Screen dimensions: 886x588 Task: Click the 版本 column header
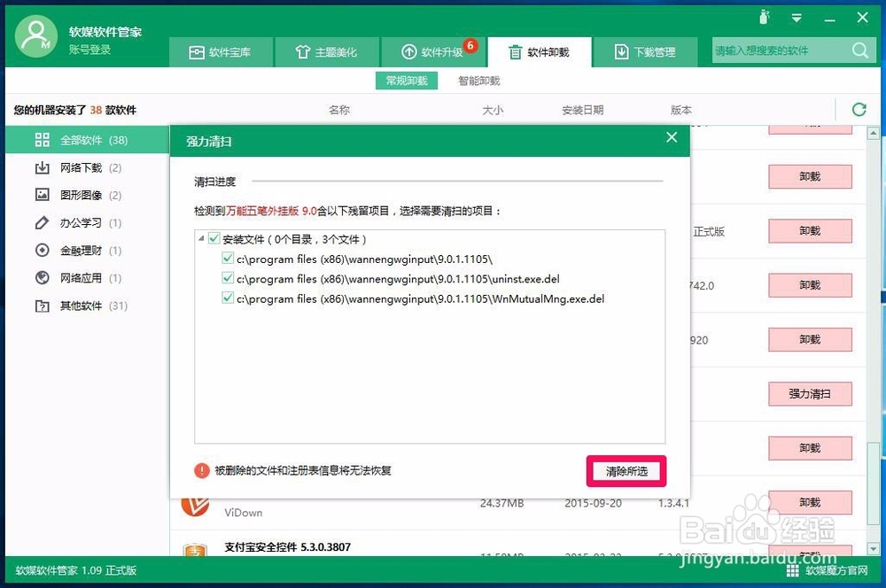[680, 110]
